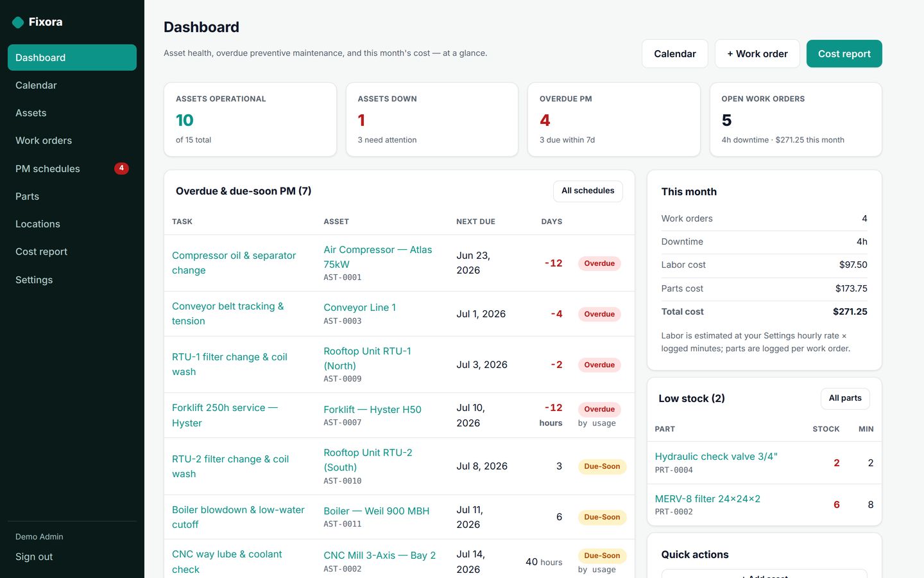
Task: Click the Due-Soon badge on RTU-2 row
Action: click(602, 466)
